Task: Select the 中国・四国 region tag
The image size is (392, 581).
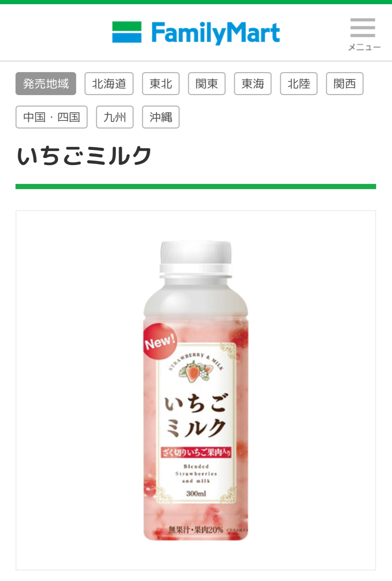Action: (x=52, y=117)
